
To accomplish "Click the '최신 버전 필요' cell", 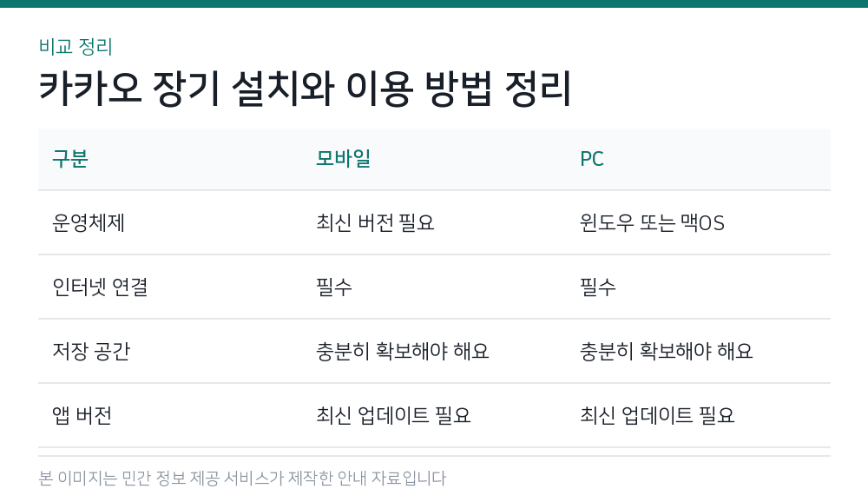I will click(375, 222).
